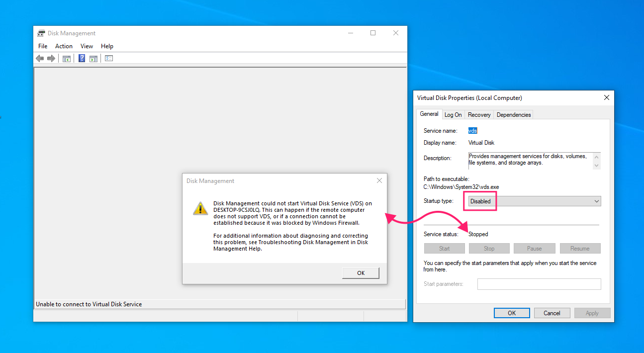Click the Start service button
Viewport: 644px width, 353px height.
pos(445,249)
